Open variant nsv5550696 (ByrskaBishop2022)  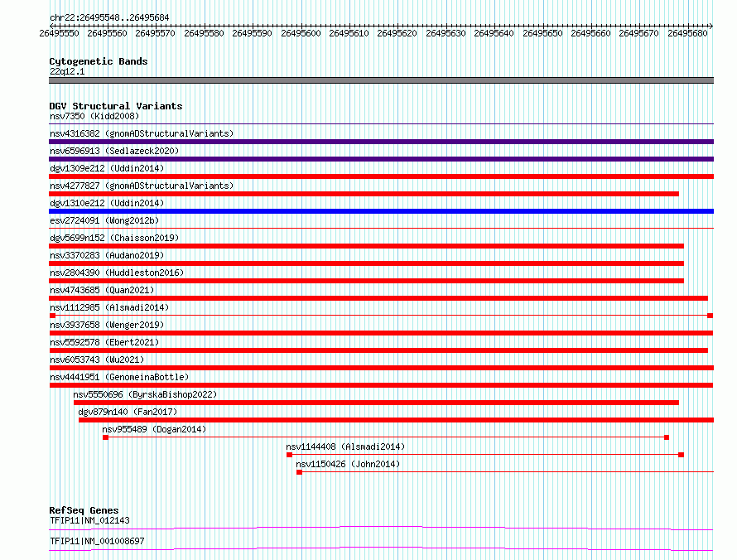[145, 394]
